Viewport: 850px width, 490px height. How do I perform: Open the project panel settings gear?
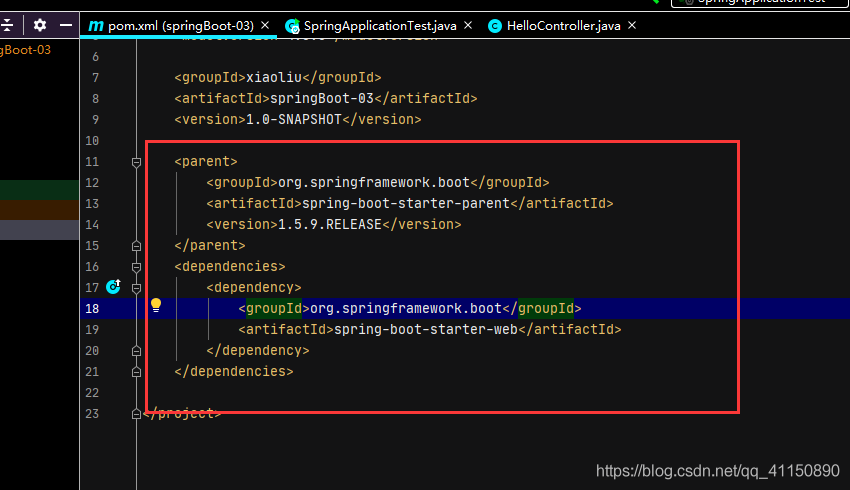pos(40,25)
